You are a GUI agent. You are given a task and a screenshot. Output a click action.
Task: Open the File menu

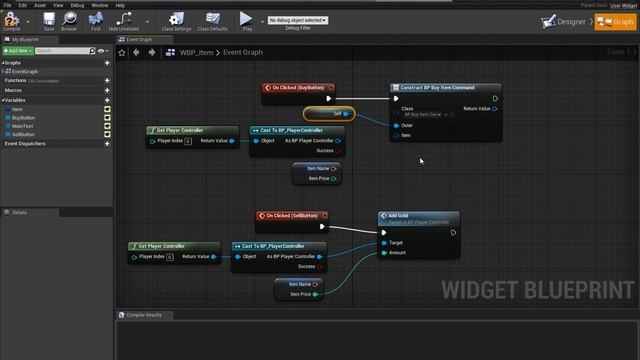pos(7,5)
